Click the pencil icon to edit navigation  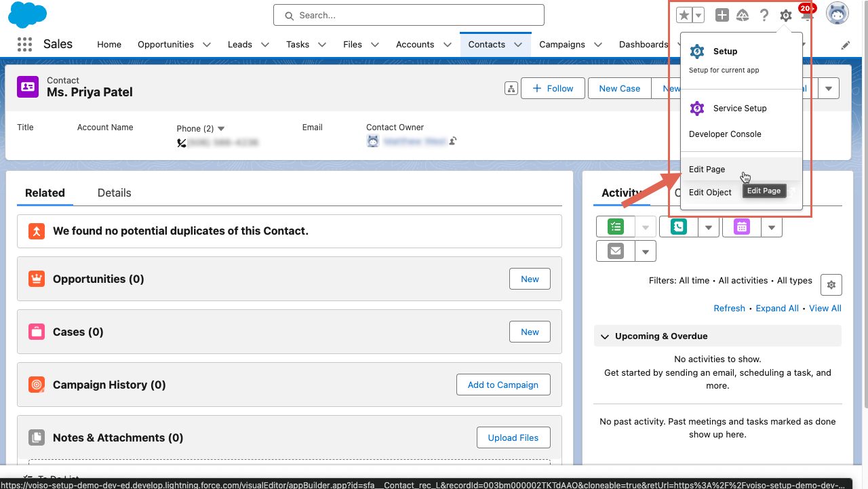pyautogui.click(x=846, y=45)
